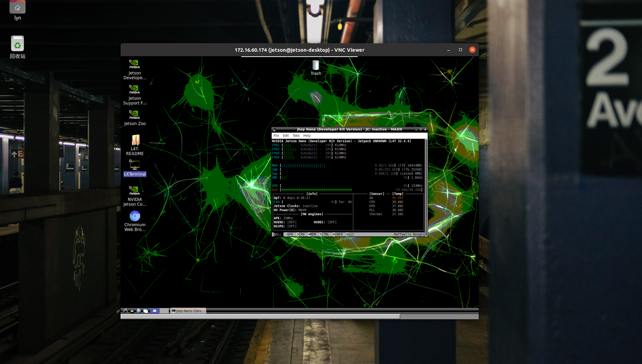Select the active workspace in the taskbar pager
This screenshot has width=642, height=364.
coord(155,311)
